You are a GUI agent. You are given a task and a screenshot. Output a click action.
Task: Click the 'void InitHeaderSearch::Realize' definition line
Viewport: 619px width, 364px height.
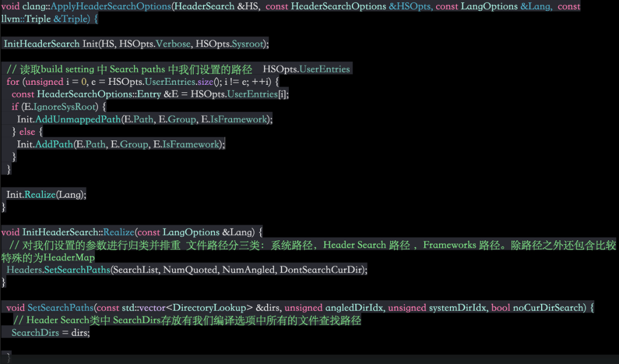click(132, 232)
